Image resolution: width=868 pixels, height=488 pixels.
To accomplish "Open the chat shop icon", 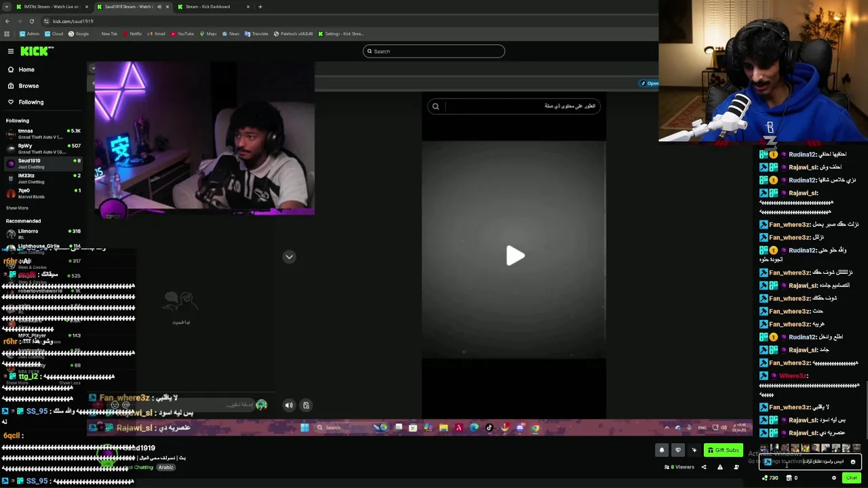I will coord(789,478).
